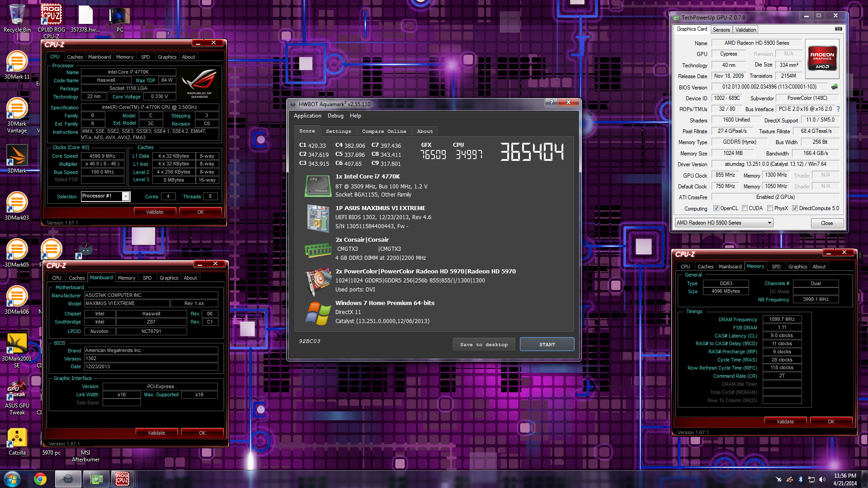Open the Catzilla benchmark shortcut
The height and width of the screenshot is (488, 868).
(17, 441)
